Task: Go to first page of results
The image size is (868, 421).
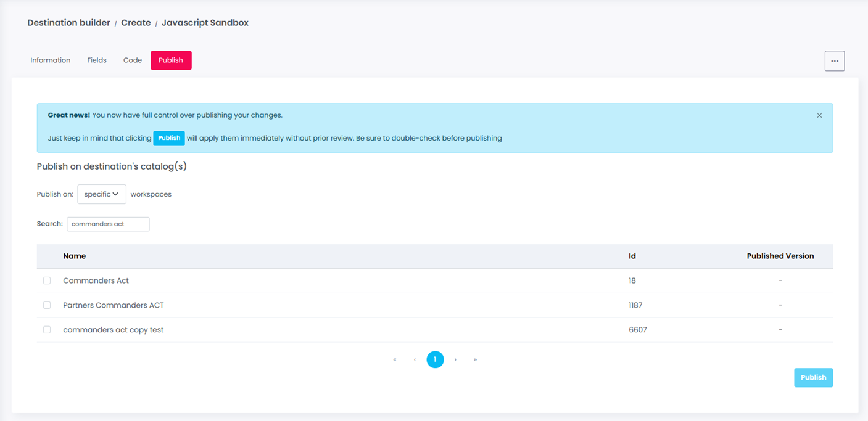Action: pyautogui.click(x=395, y=359)
